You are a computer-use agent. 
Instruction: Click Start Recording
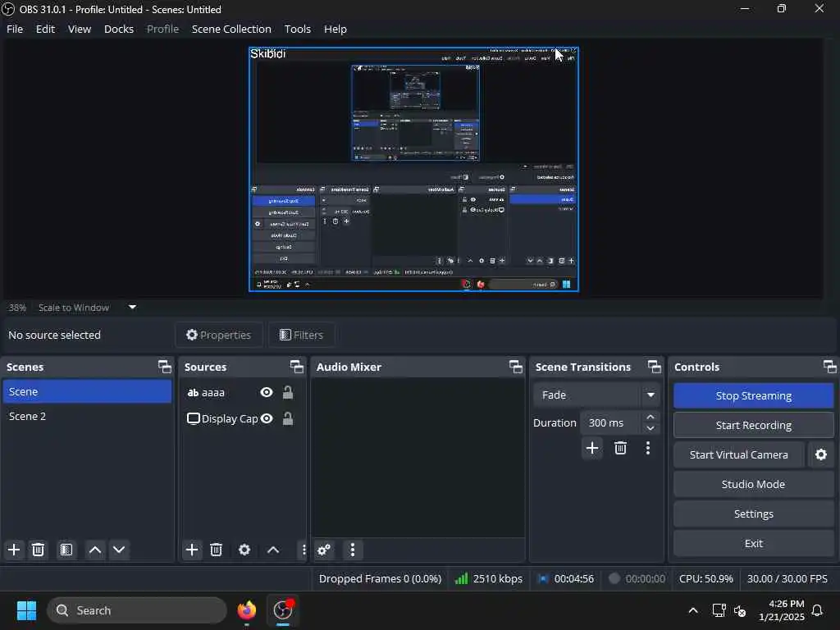coord(753,426)
